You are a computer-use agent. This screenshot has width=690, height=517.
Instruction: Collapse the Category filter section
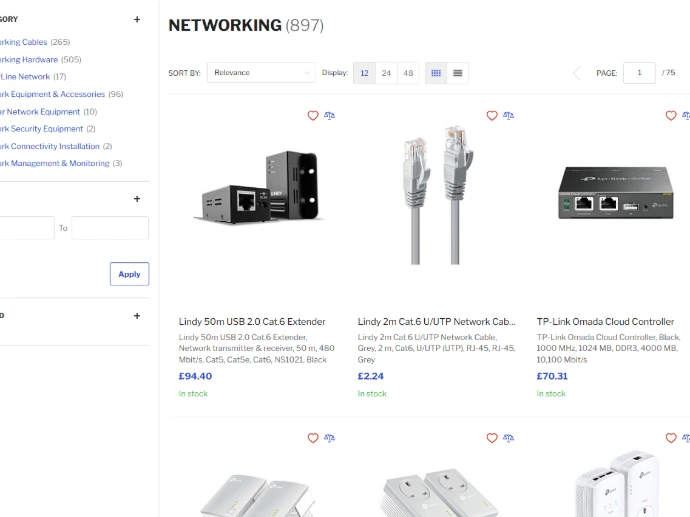[137, 19]
